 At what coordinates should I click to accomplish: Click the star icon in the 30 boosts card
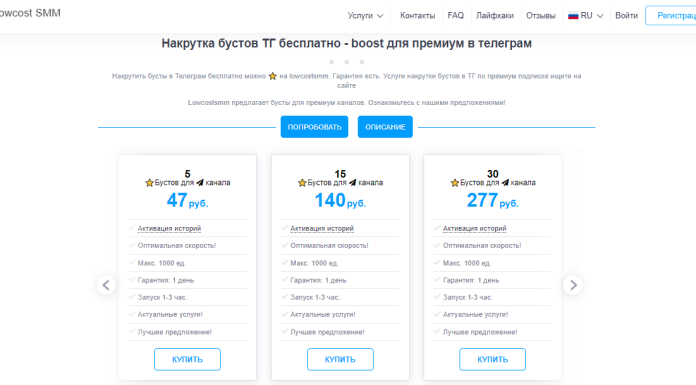[455, 183]
